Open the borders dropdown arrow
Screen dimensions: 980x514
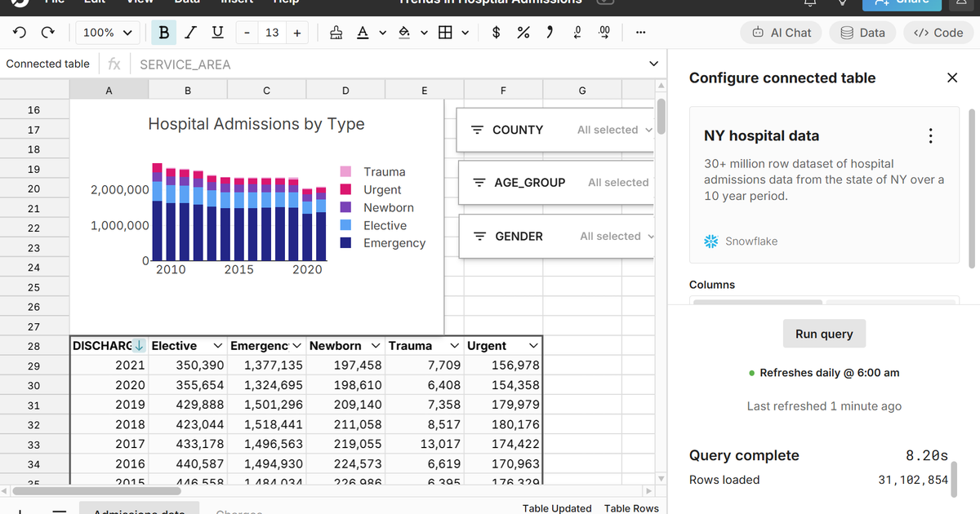(x=465, y=33)
